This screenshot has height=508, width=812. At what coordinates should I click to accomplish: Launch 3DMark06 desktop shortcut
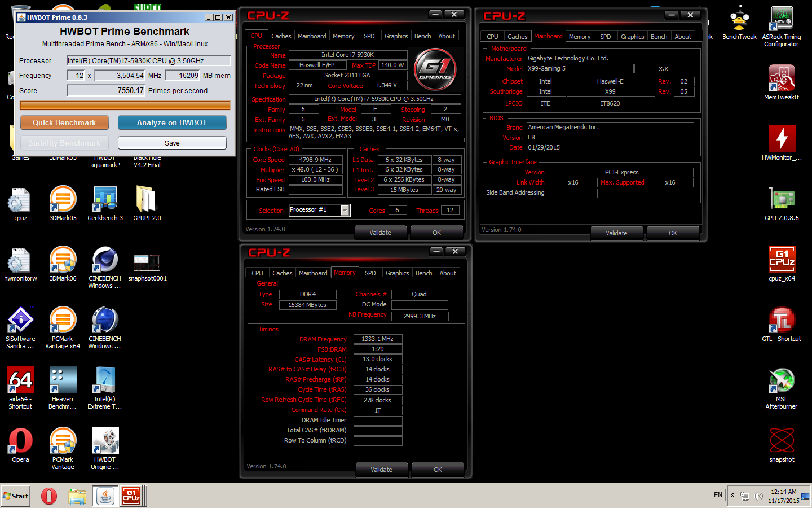(x=63, y=264)
